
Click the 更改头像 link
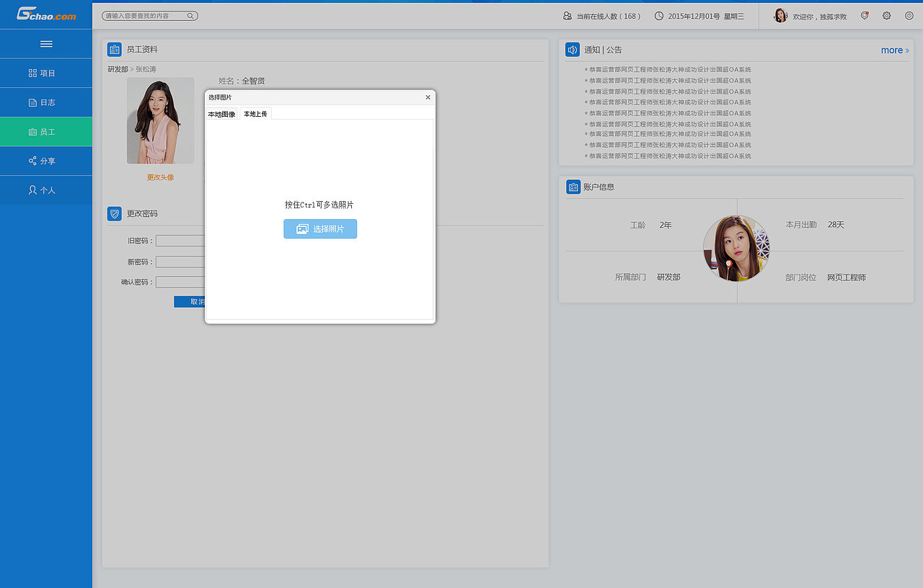tap(160, 177)
